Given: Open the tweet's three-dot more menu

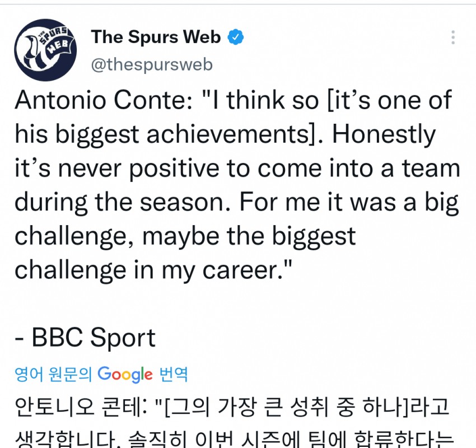Looking at the screenshot, I should click(x=452, y=38).
